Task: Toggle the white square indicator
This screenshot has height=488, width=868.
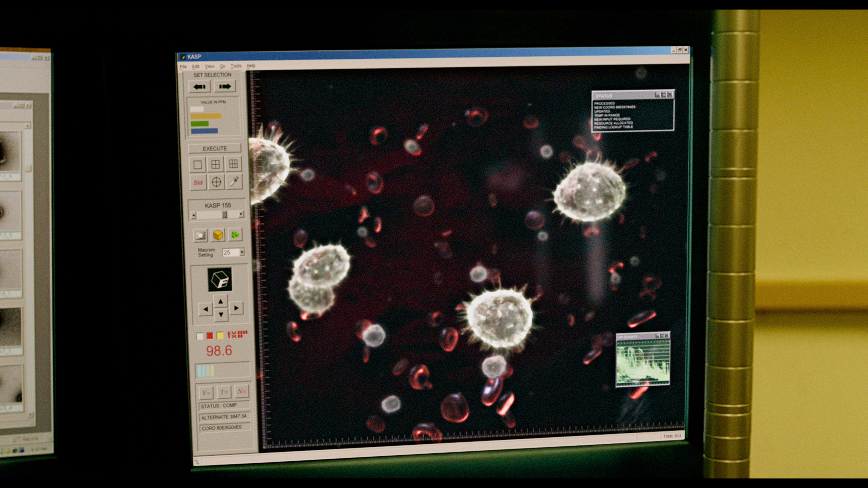Action: pos(200,336)
